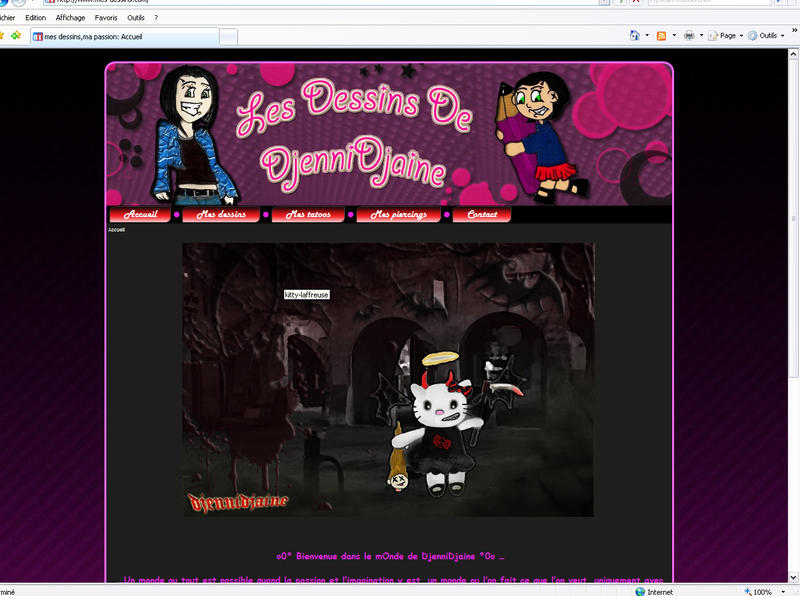Screen dimensions: 800x596
Task: Open the Page dropdown menu
Action: [x=727, y=35]
